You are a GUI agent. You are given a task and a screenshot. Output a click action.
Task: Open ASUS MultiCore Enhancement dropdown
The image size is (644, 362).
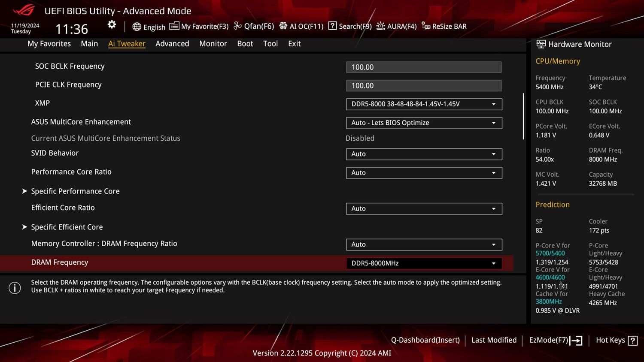[424, 123]
